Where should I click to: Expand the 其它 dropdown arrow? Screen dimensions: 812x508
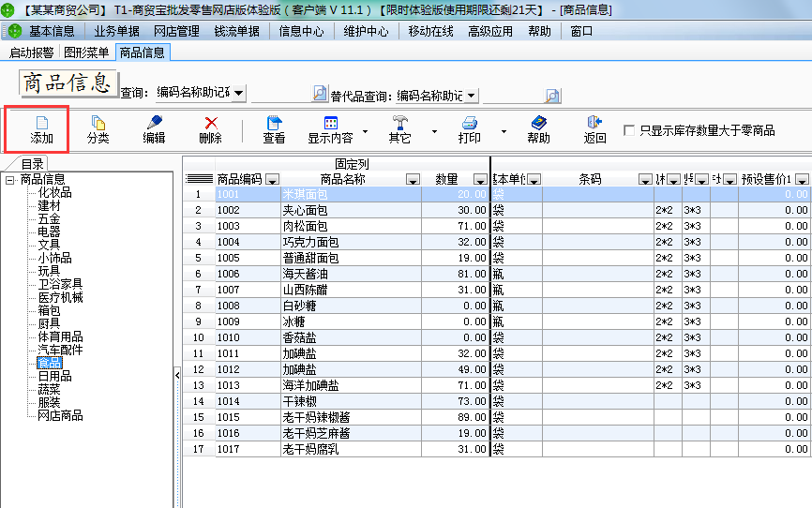click(434, 131)
